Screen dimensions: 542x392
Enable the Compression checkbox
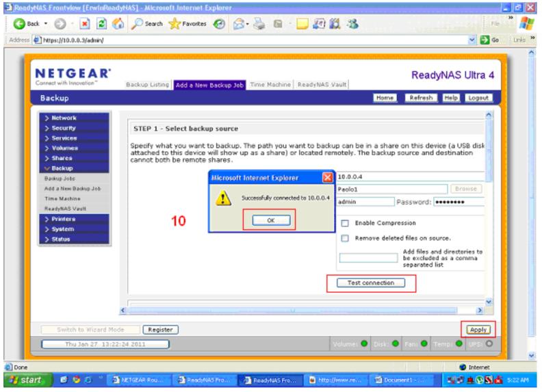(x=345, y=223)
